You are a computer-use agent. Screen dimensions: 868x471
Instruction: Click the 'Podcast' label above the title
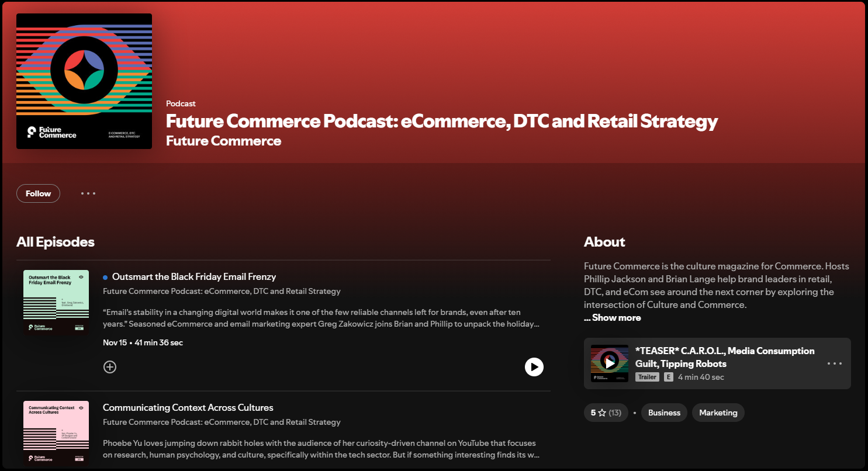coord(181,103)
